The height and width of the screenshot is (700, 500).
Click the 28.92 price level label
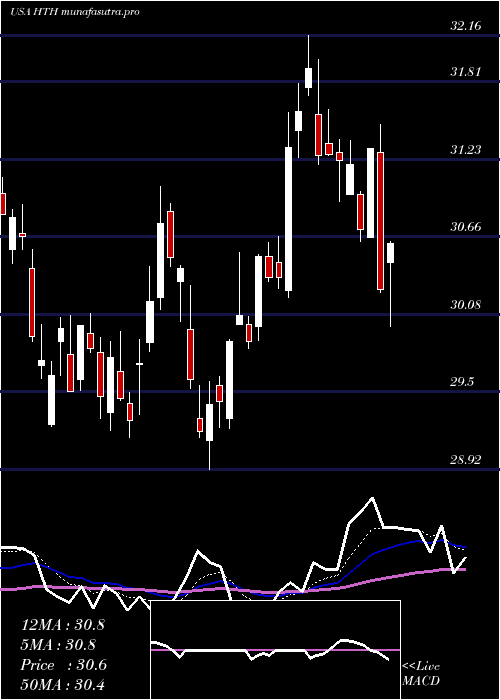(x=466, y=459)
